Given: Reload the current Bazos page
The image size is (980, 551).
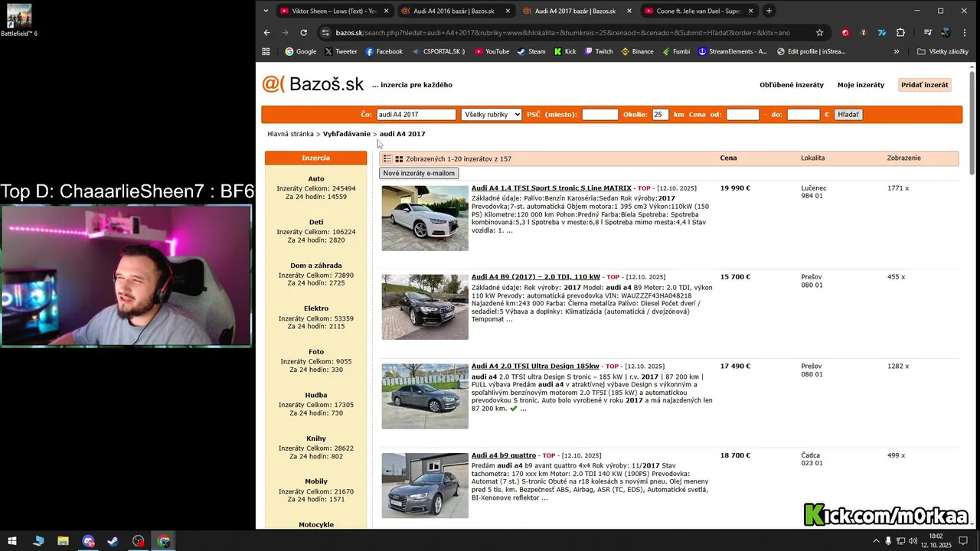Looking at the screenshot, I should coord(304,33).
